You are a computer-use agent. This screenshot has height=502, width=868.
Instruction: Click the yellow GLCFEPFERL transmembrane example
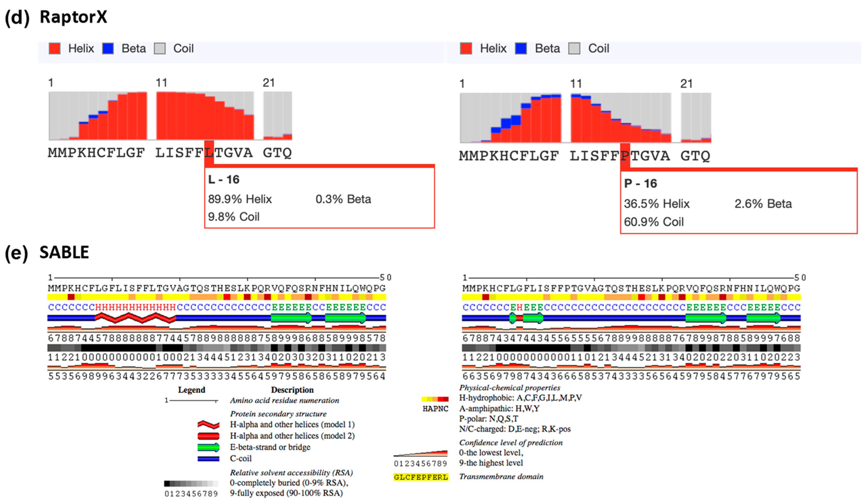pos(421,477)
